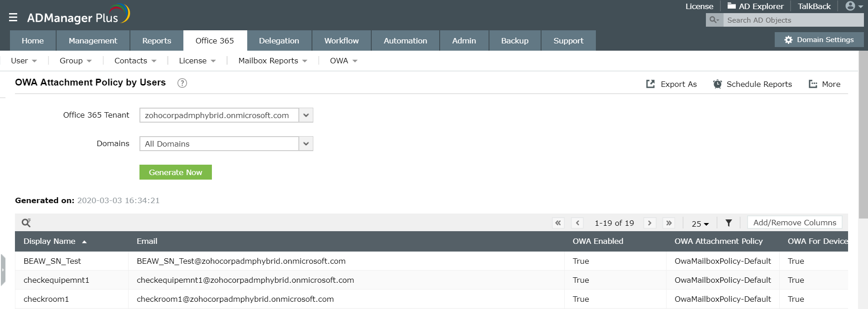Open the table filter funnel icon
868x309 pixels.
pos(729,223)
